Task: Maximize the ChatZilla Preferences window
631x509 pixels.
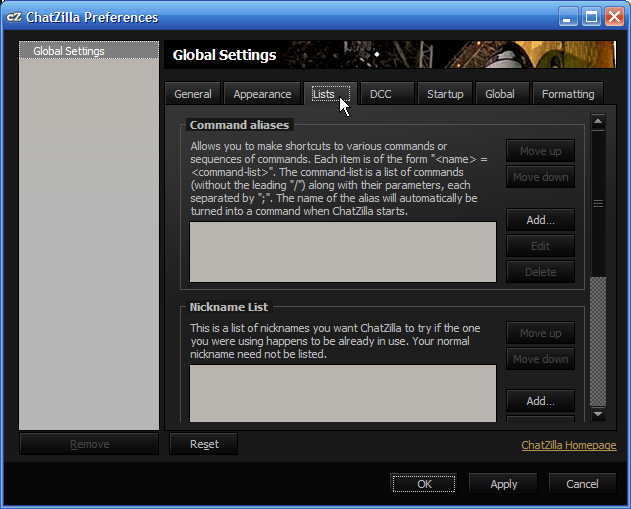Action: pyautogui.click(x=591, y=17)
